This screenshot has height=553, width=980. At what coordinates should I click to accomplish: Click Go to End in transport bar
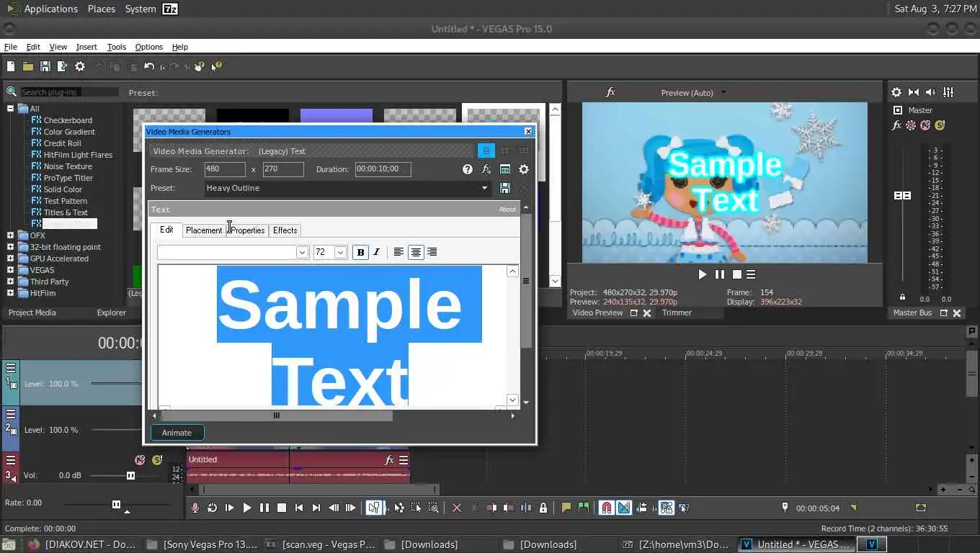316,508
